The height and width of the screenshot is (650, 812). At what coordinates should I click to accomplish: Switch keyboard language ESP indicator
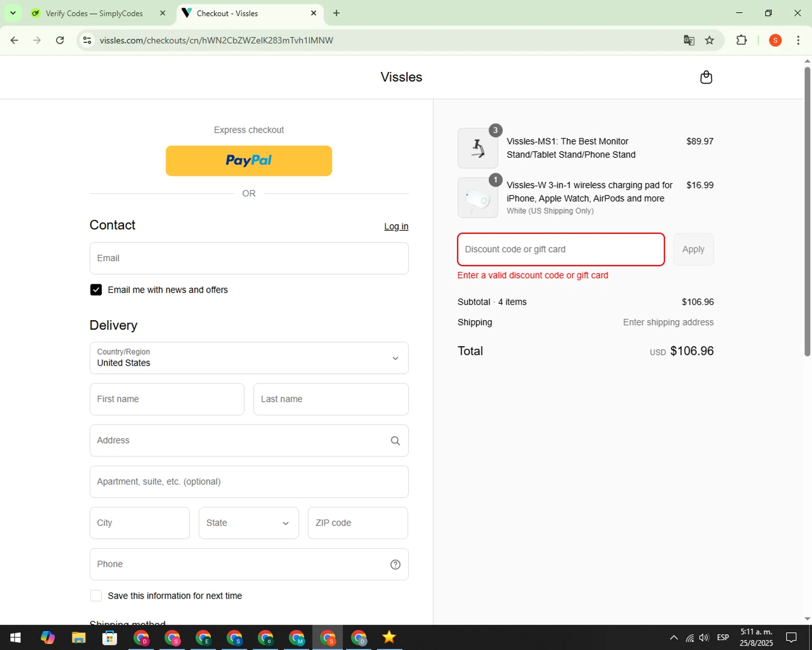point(723,638)
